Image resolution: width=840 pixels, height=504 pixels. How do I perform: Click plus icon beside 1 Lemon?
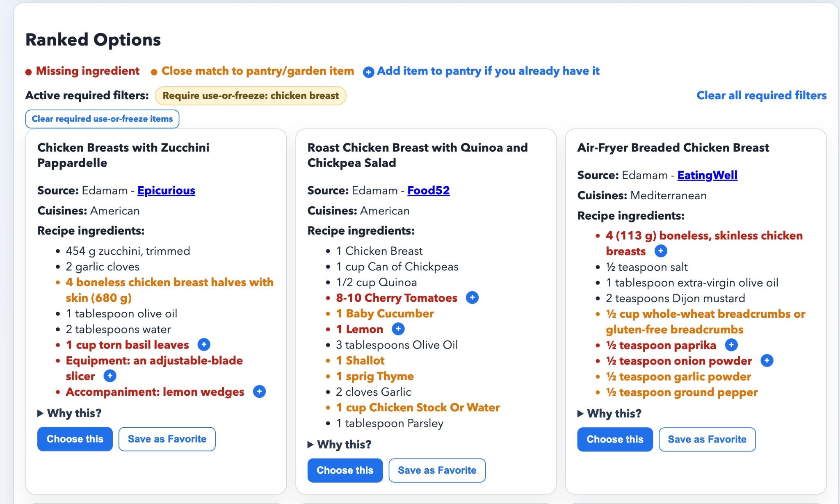pos(398,329)
